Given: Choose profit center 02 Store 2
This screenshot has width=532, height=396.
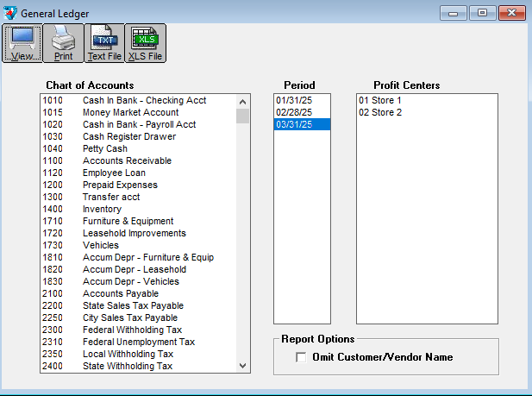Looking at the screenshot, I should (379, 112).
